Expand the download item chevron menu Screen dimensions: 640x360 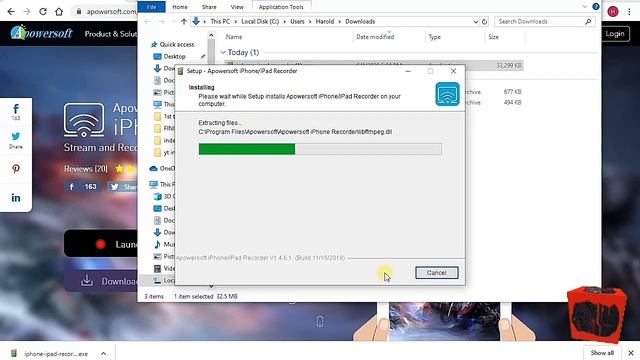(103, 354)
